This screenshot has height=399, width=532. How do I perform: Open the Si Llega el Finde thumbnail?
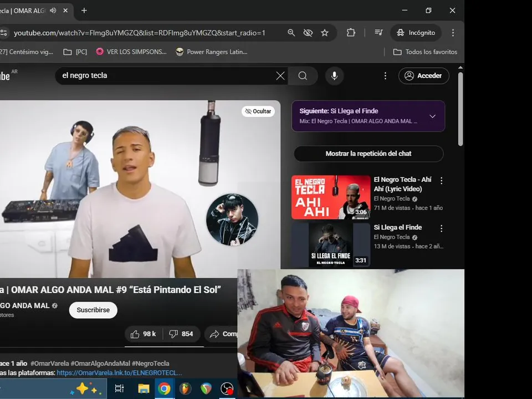[x=331, y=245]
